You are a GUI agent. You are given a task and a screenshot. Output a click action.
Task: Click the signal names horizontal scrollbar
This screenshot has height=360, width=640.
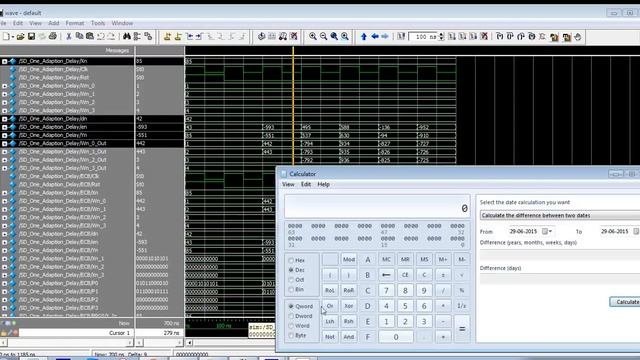point(67,343)
